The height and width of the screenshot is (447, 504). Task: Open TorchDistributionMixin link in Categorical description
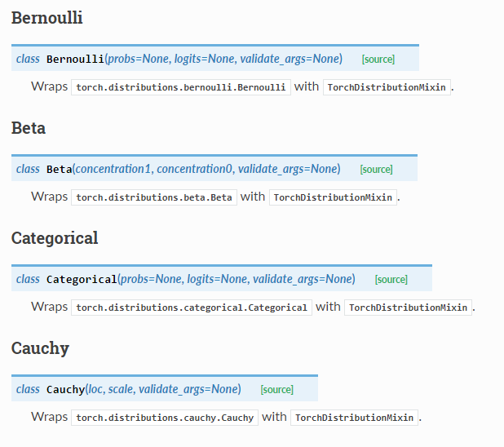408,308
